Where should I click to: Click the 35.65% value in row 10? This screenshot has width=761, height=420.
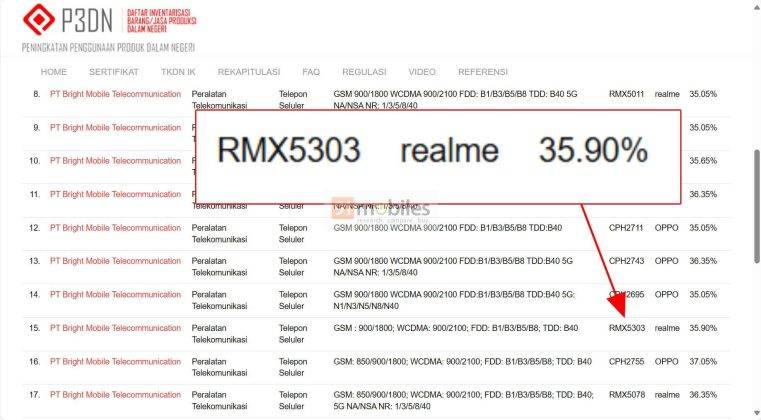(x=703, y=161)
